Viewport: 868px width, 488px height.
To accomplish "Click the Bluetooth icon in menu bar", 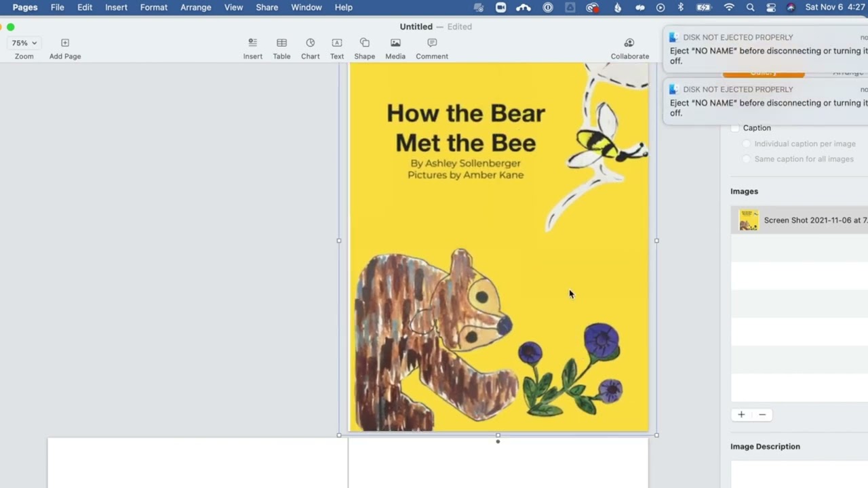I will 681,7.
